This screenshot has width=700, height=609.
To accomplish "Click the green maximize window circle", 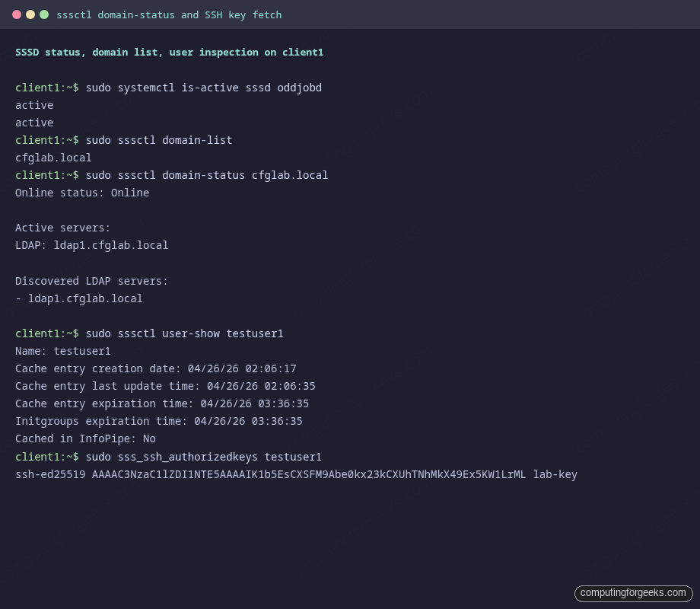I will [44, 14].
